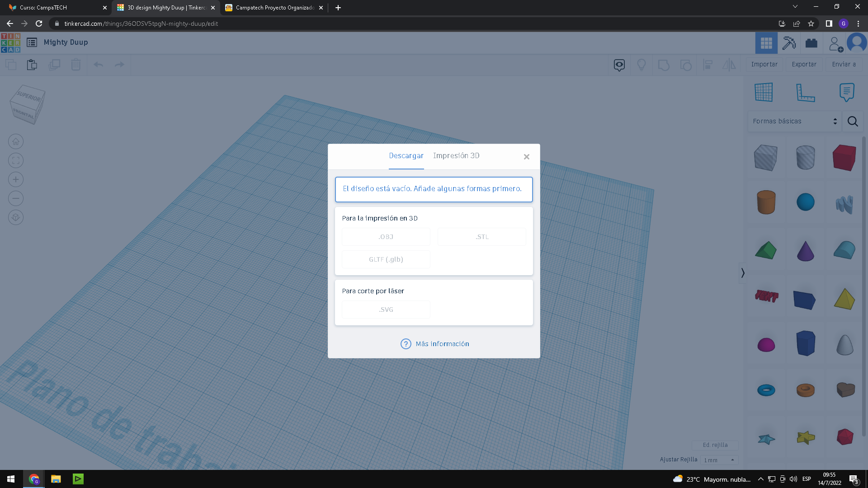Select the Descargar tab
Screen dimensions: 868x488
[x=406, y=155]
